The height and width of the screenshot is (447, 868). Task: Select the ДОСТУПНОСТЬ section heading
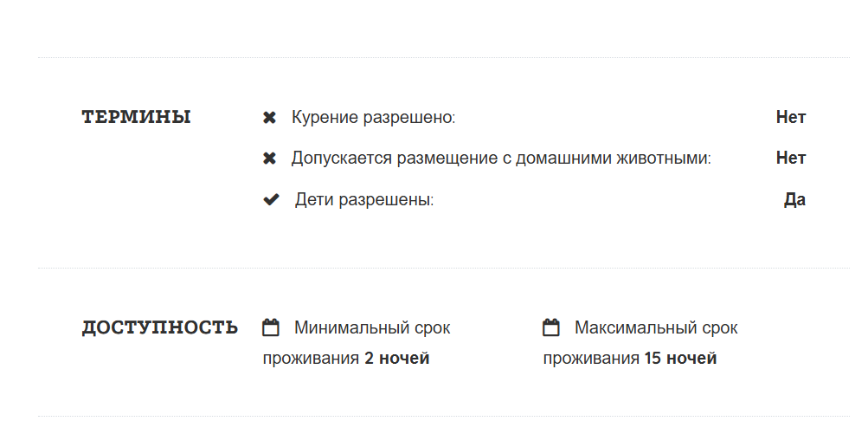click(160, 327)
